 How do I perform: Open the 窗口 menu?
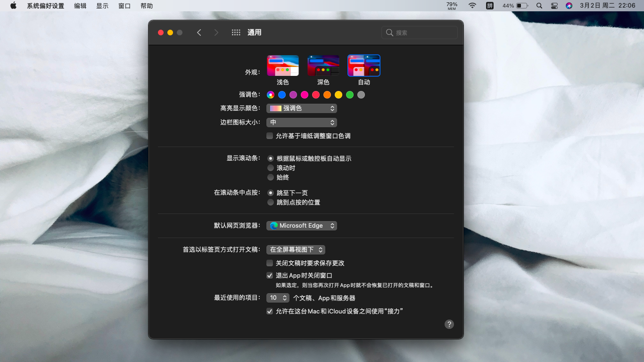(x=124, y=6)
